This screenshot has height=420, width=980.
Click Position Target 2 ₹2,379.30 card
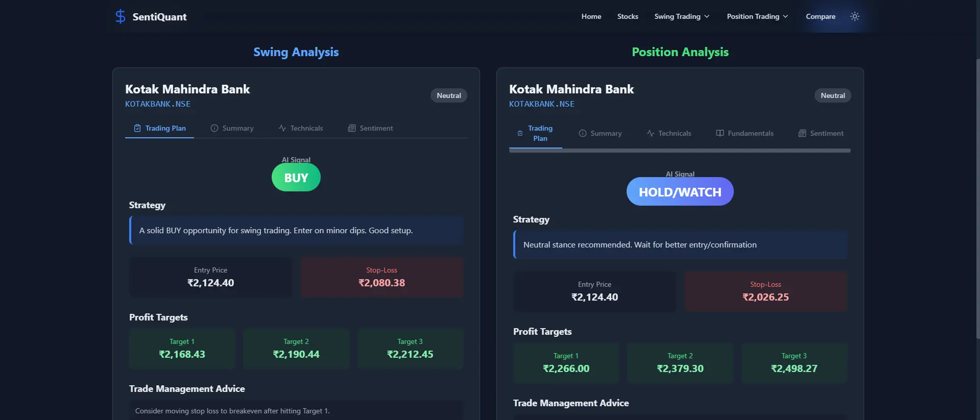pyautogui.click(x=680, y=363)
